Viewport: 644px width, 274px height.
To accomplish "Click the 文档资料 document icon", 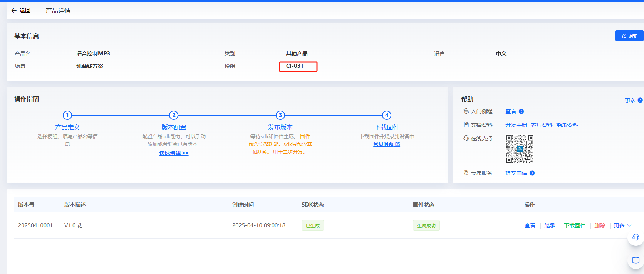I will click(466, 125).
